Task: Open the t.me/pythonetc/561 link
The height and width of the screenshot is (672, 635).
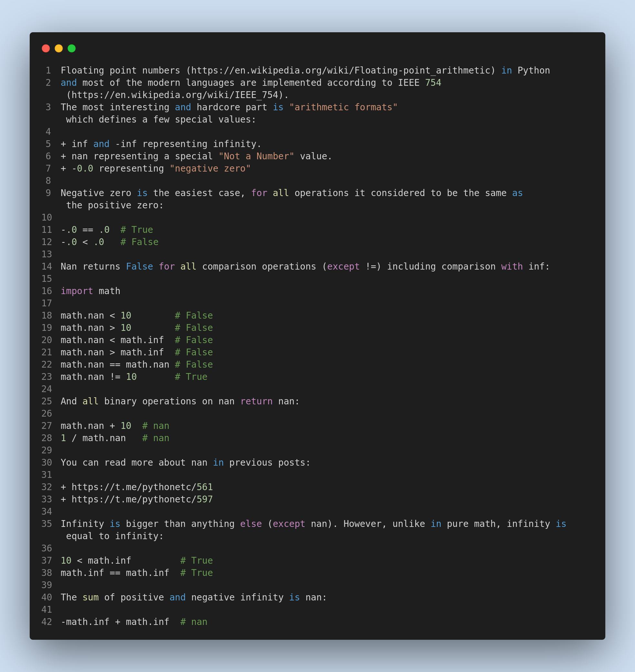Action: point(142,487)
